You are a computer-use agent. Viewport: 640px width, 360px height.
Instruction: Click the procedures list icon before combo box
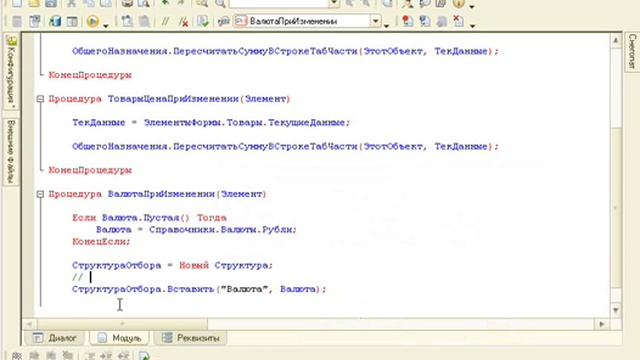click(x=223, y=21)
